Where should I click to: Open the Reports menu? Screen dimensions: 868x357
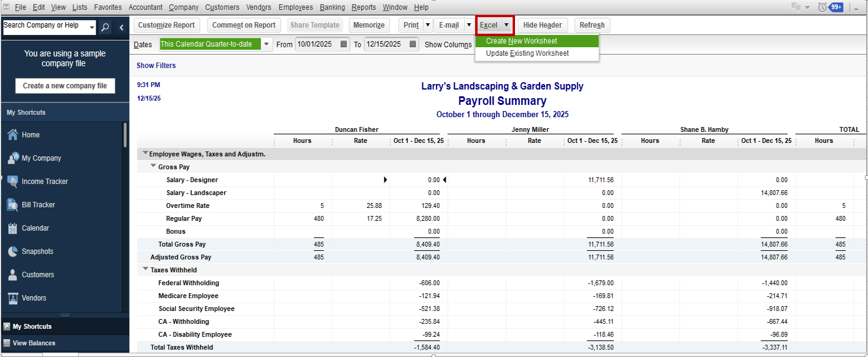(363, 7)
